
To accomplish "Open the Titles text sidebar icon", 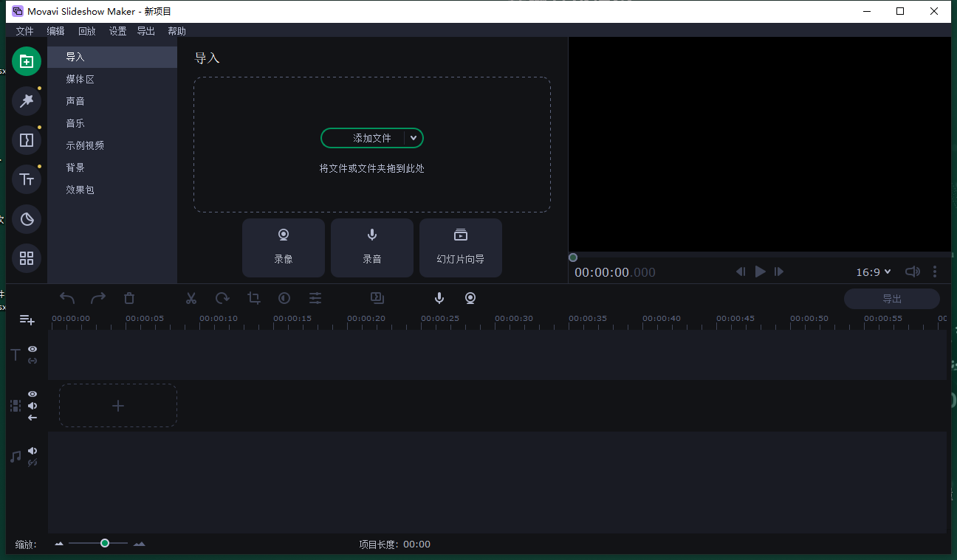I will click(x=27, y=179).
